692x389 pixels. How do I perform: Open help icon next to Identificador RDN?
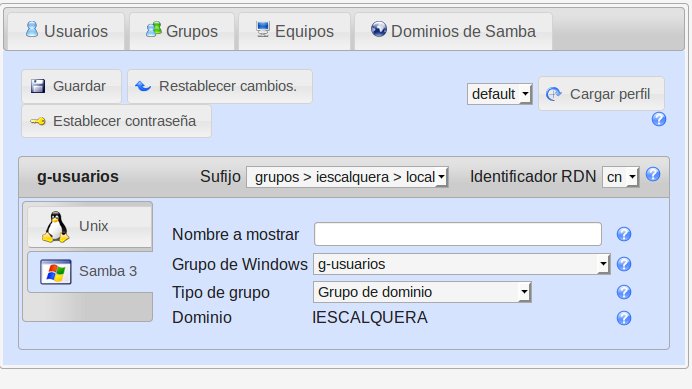coord(653,174)
